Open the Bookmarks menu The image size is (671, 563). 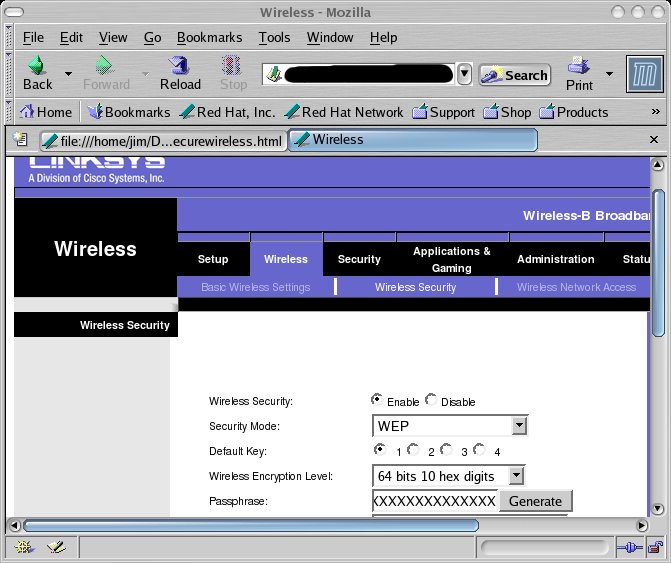click(209, 37)
